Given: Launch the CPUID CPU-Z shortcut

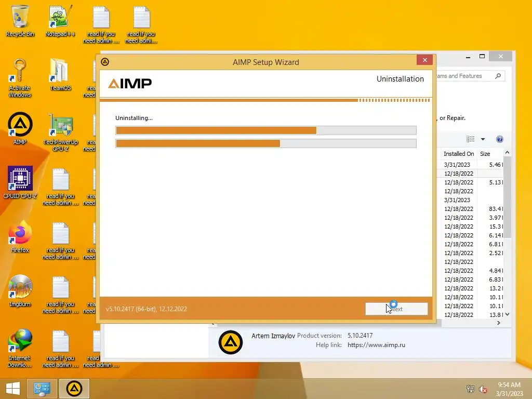Looking at the screenshot, I should coord(20,182).
